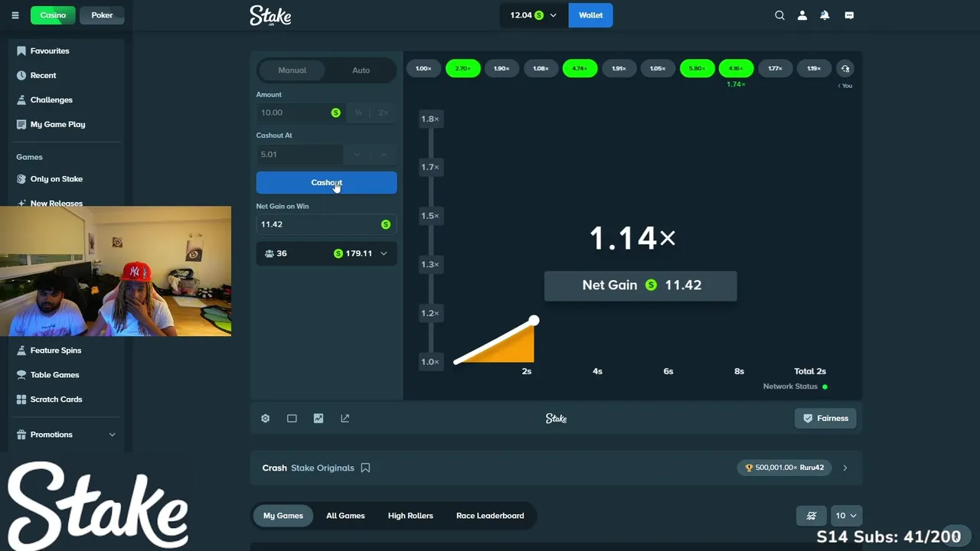Increase Cashout At value up arrow
This screenshot has height=551, width=980.
(x=384, y=155)
